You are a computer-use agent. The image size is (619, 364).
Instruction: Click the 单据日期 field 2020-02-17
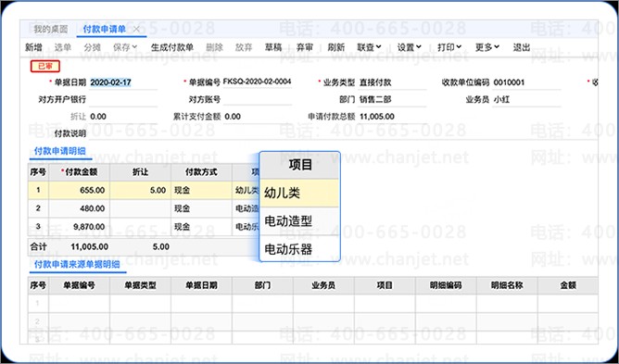[123, 82]
